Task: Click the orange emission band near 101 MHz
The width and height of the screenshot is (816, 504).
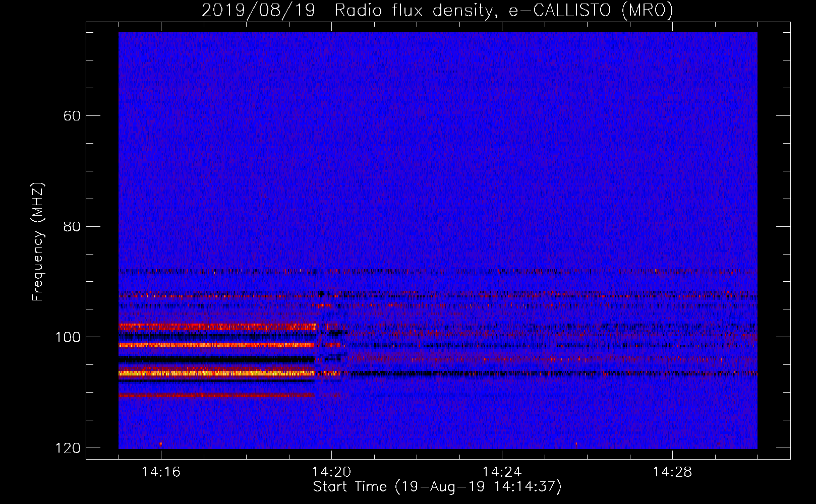Action: [217, 345]
